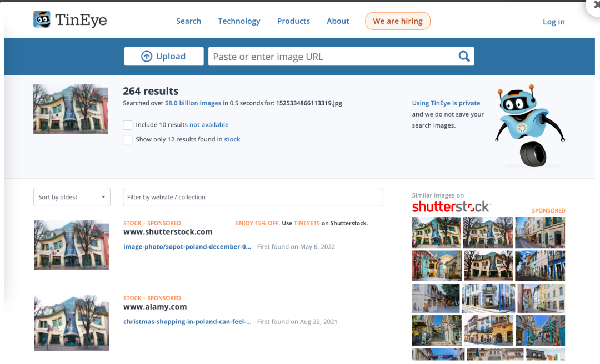600x364 pixels.
Task: Click the Upload button
Action: [164, 57]
